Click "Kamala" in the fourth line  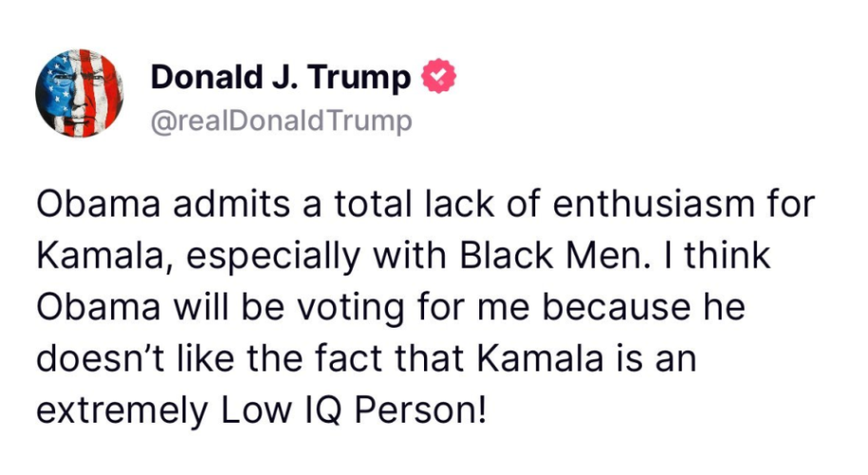click(x=540, y=358)
